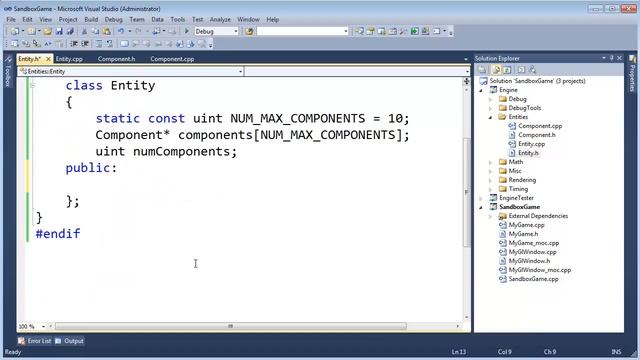Collapse the Entities folder
This screenshot has height=360, width=640.
pos(491,117)
